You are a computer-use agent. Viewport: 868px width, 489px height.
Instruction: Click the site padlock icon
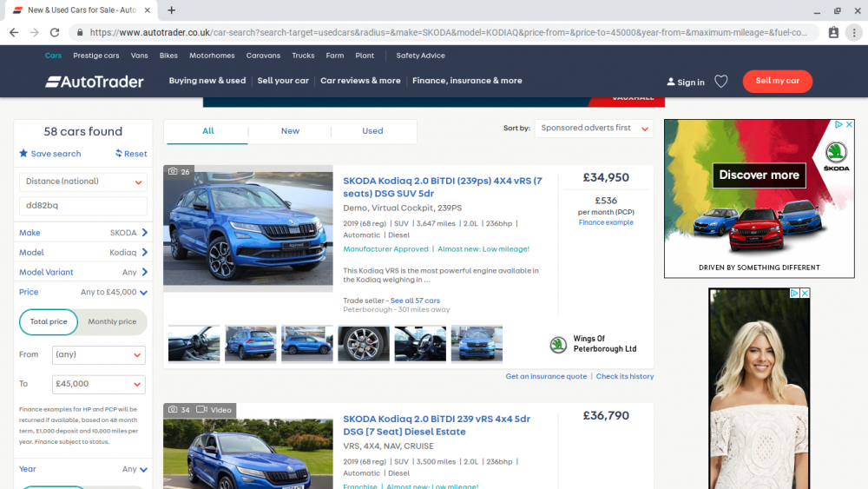80,33
